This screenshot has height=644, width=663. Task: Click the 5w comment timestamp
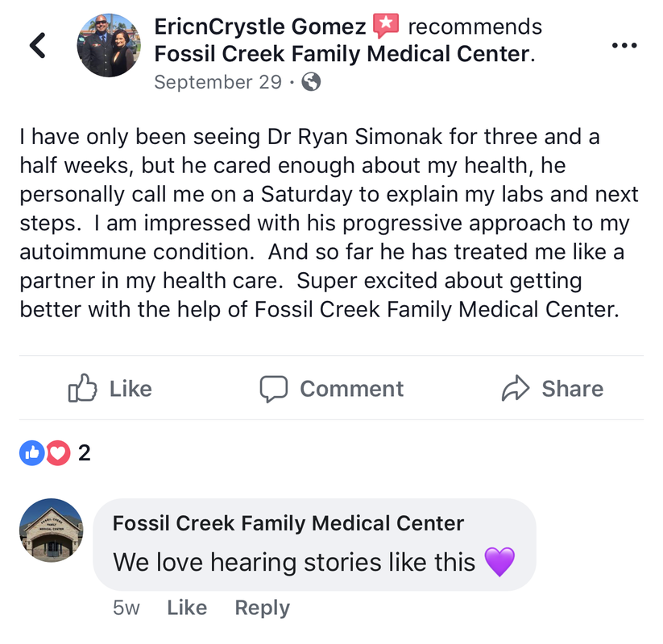tap(126, 608)
